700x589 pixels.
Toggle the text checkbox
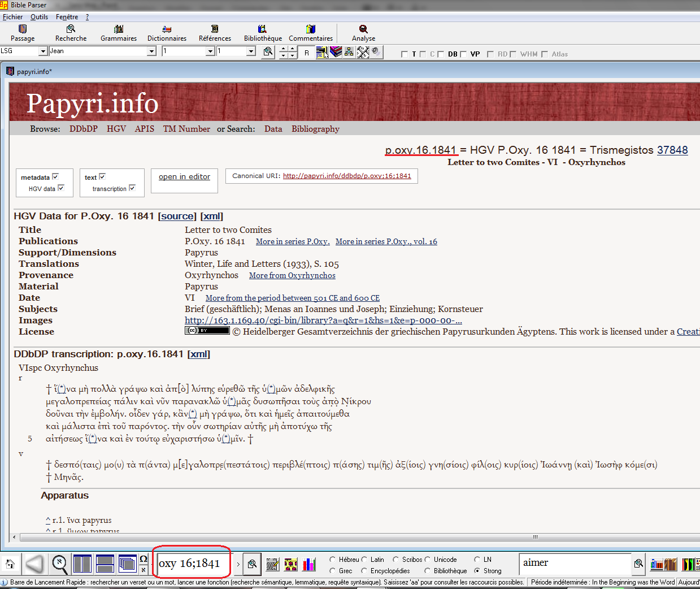coord(102,177)
